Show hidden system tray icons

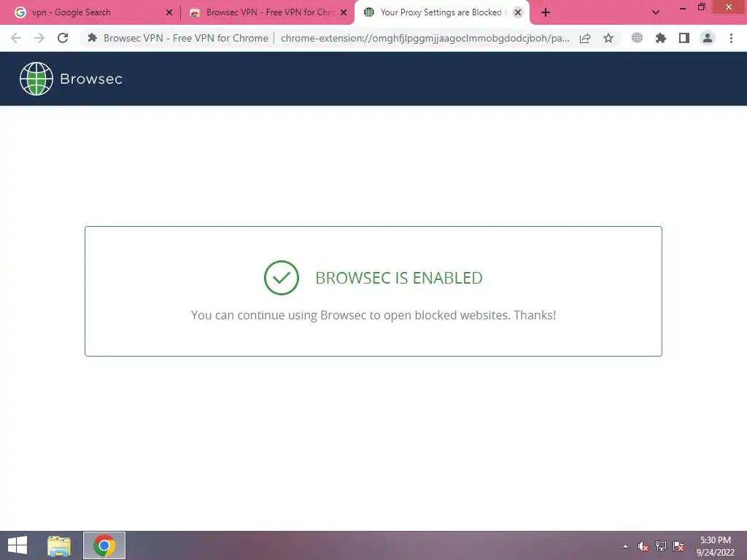click(x=625, y=546)
